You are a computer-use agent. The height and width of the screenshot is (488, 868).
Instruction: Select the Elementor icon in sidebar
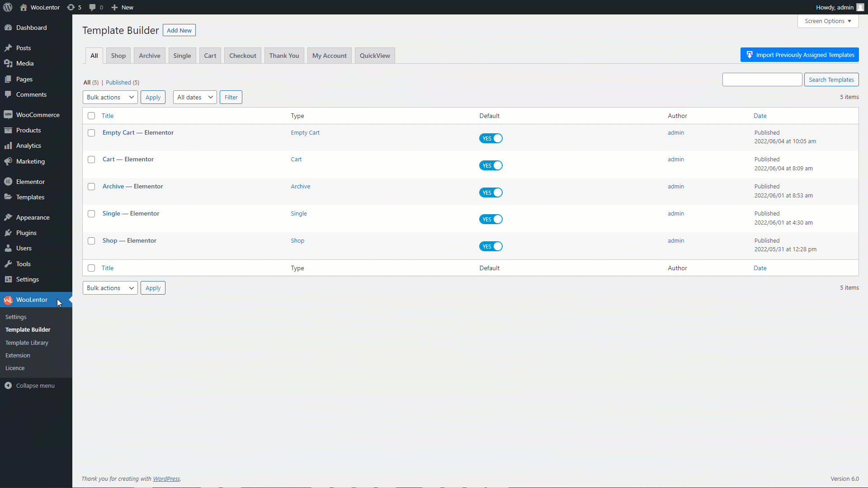[x=9, y=181]
